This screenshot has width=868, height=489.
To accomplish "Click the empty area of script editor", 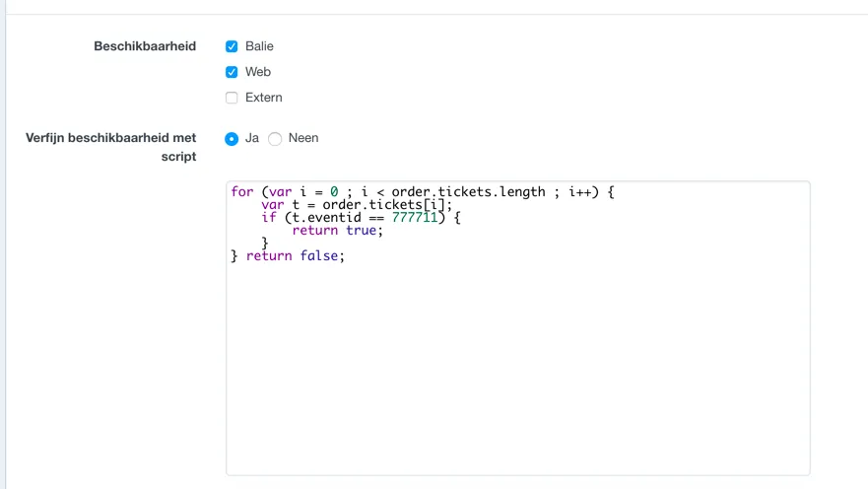I will [517, 375].
